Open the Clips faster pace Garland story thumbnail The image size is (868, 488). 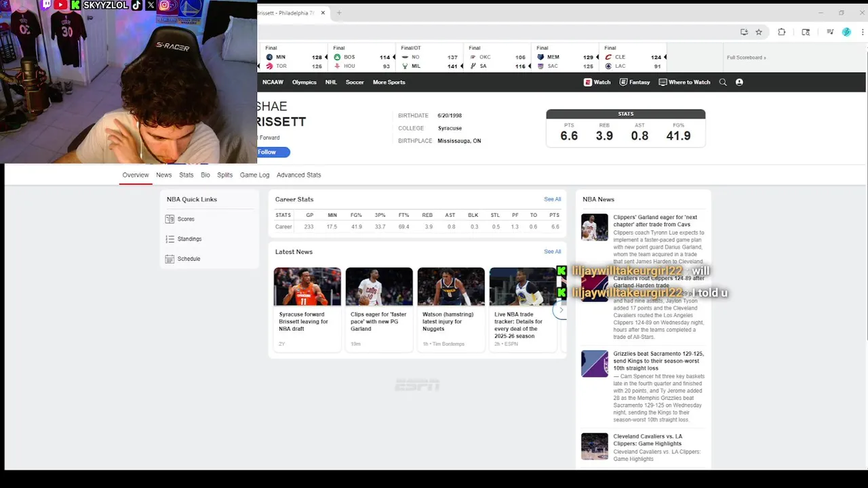[x=379, y=287]
